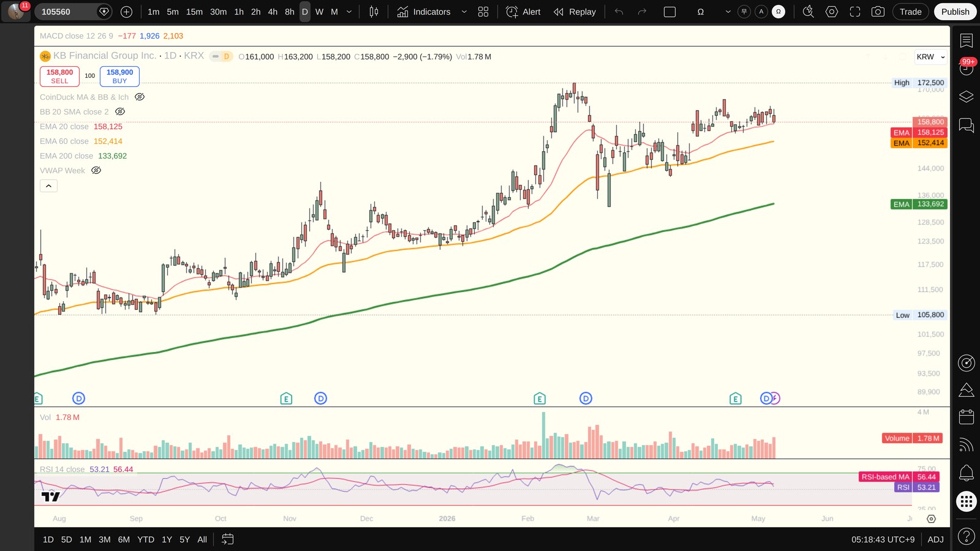
Task: Add a symbol to compare with plus icon
Action: (126, 12)
